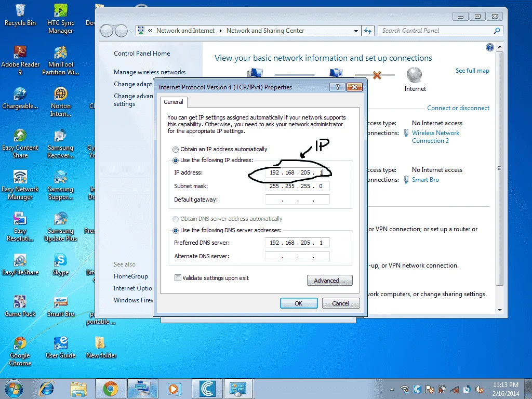Screen dimensions: 532x399
Task: Click the volume speaker tray icon
Action: click(480, 390)
